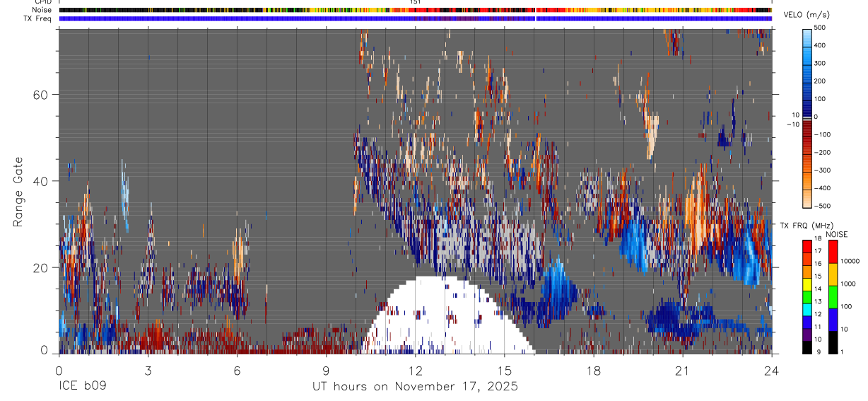The image size is (868, 401).
Task: Click the green segment of NOISE colorbar
Action: (x=833, y=297)
